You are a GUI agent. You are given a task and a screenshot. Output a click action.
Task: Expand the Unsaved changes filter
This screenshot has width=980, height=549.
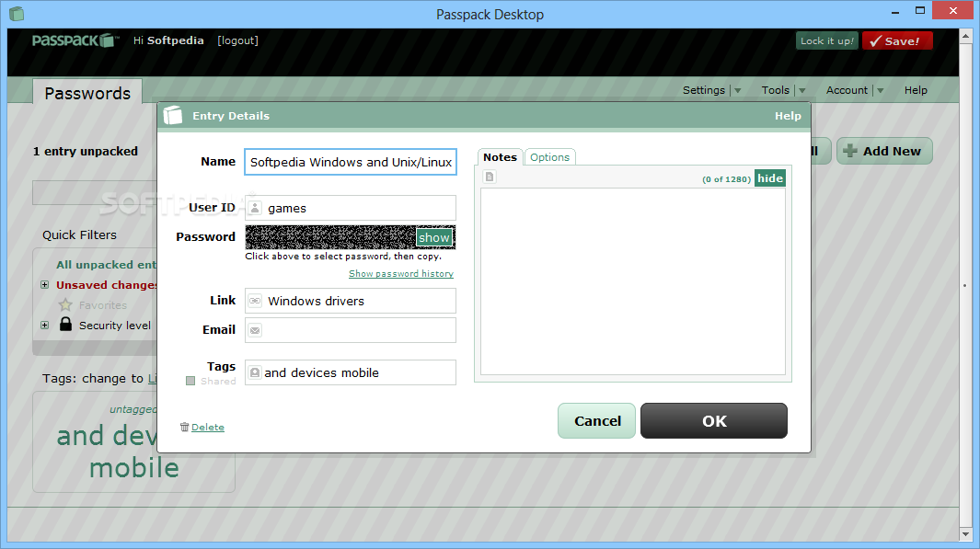coord(44,285)
